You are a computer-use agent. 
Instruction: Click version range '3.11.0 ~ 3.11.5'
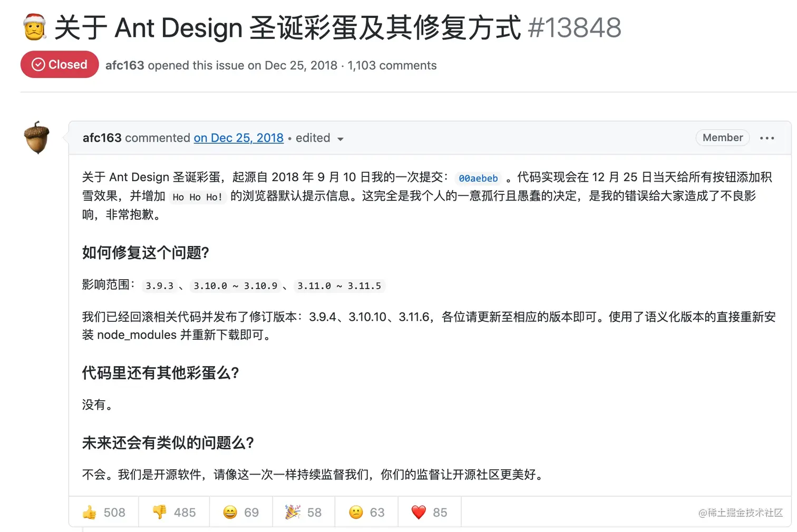pyautogui.click(x=339, y=285)
